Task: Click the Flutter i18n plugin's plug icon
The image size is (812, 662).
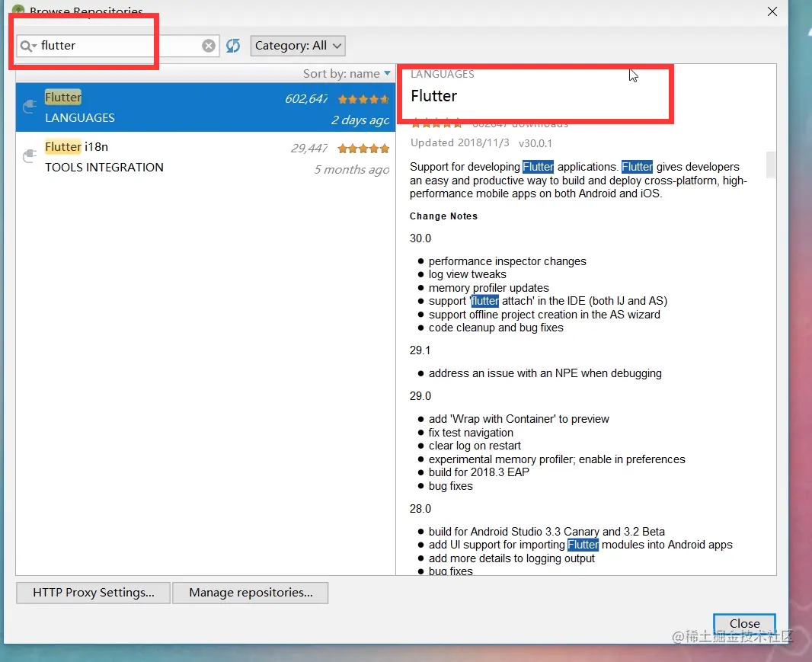Action: point(30,156)
